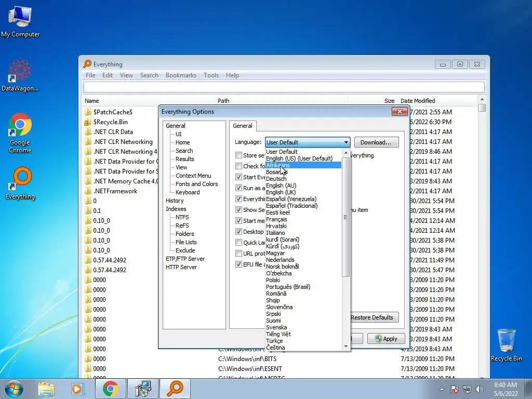
Task: Sort results by Date Modified column
Action: (437, 101)
